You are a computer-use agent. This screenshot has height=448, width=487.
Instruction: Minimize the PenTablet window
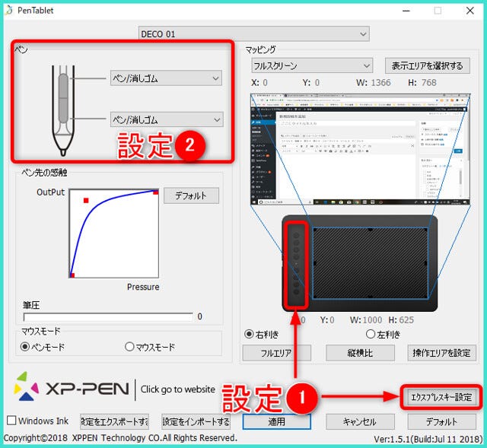[x=406, y=11]
